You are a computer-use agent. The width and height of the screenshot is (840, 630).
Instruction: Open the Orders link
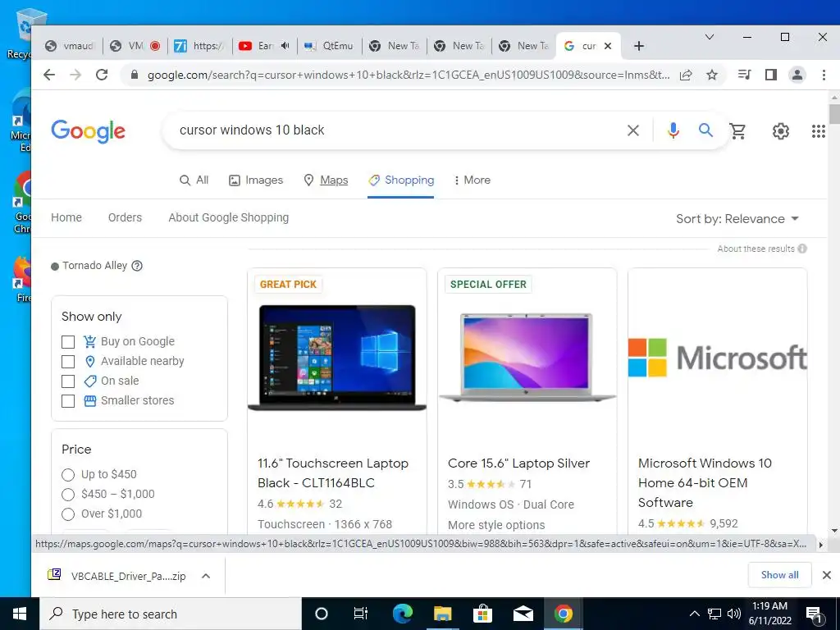click(x=125, y=217)
